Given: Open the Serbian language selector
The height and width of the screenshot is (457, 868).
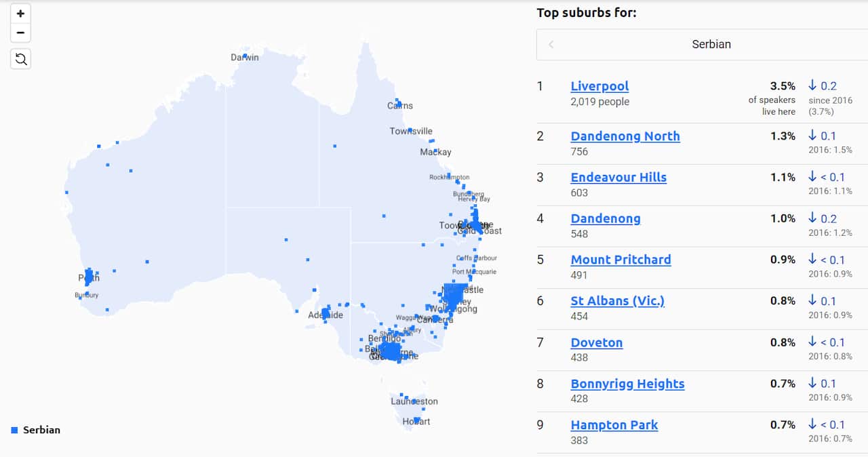Looking at the screenshot, I should pyautogui.click(x=711, y=44).
